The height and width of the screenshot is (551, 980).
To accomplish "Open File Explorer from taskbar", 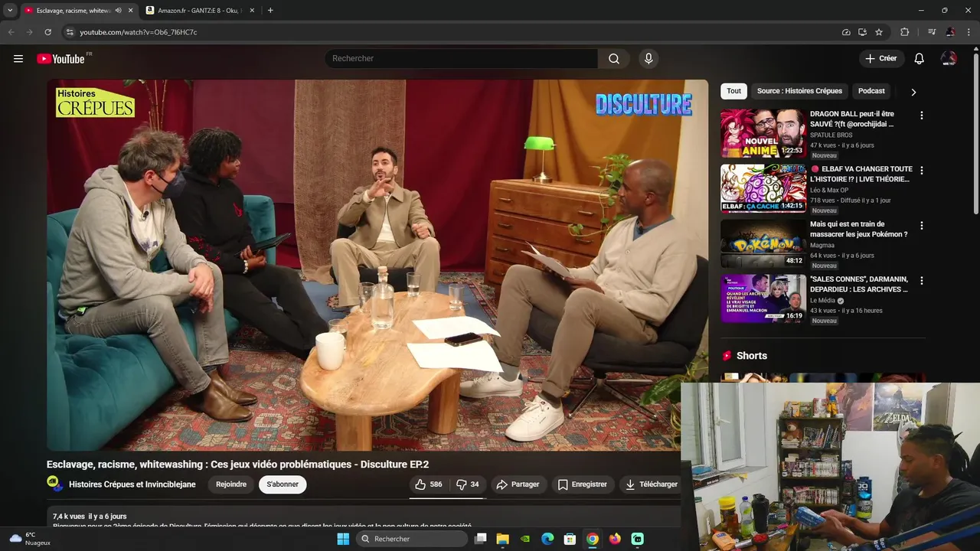I will point(502,539).
